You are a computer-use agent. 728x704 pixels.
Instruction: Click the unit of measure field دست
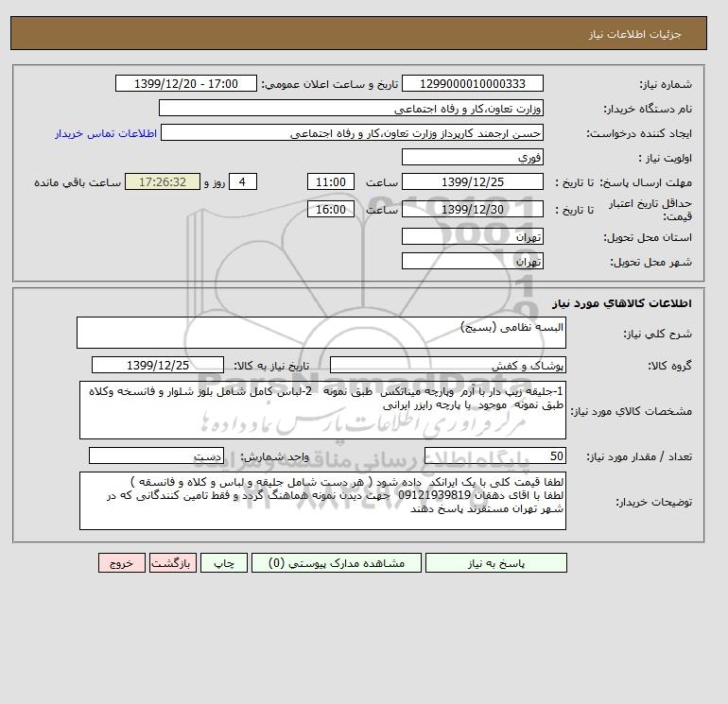coord(156,455)
